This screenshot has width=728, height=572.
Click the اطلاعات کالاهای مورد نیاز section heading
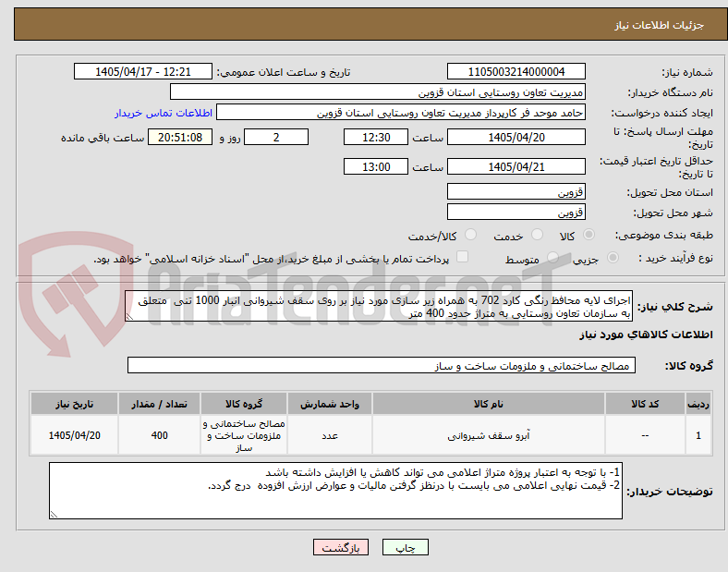click(x=646, y=335)
